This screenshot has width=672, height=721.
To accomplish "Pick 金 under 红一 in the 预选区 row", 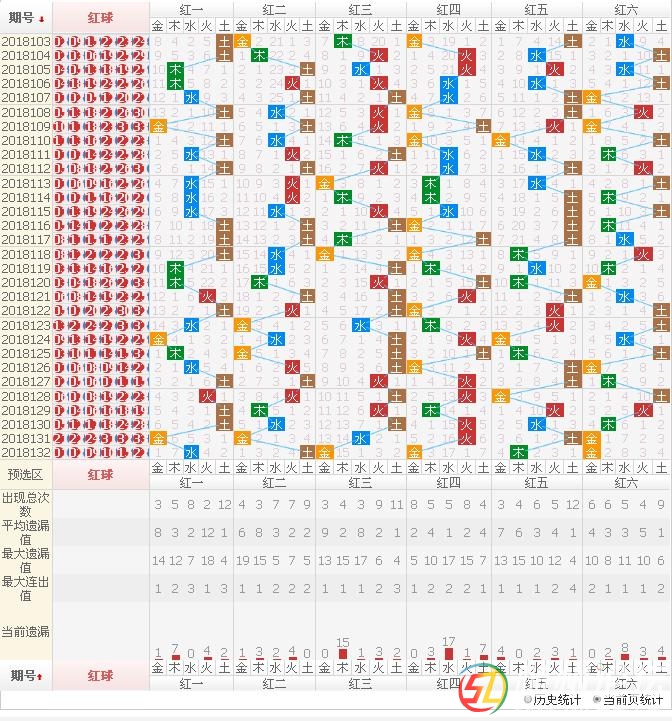I will click(158, 468).
